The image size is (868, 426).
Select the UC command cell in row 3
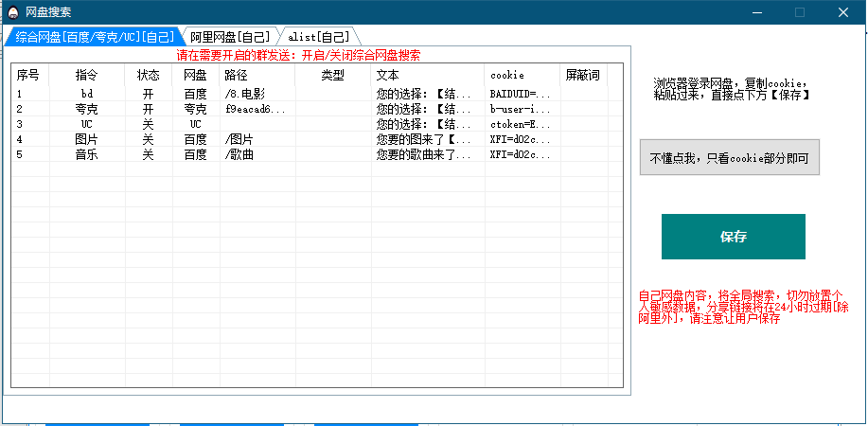[87, 124]
